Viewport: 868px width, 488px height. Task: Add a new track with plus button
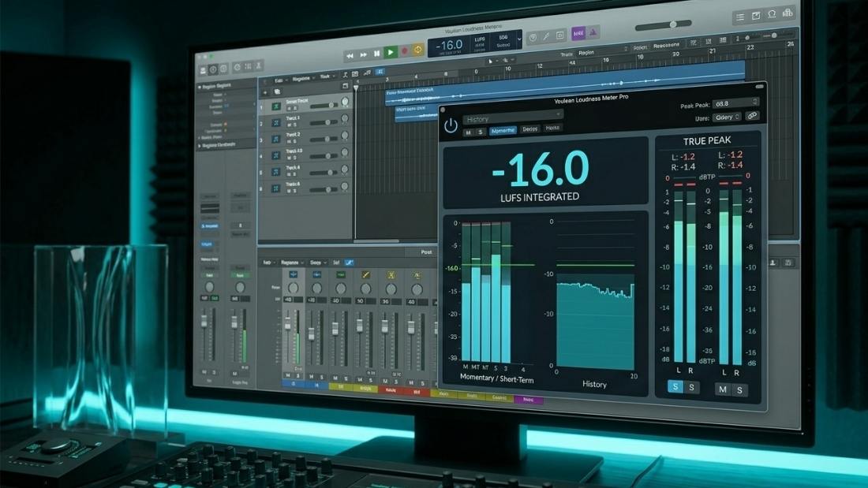tap(265, 92)
